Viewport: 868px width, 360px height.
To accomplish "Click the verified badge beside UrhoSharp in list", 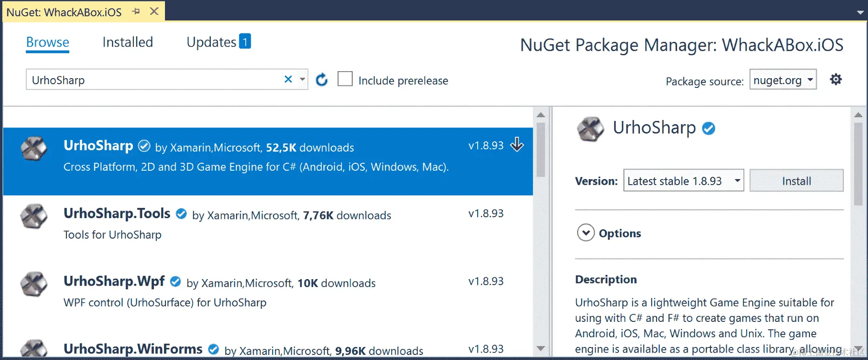I will coord(145,146).
